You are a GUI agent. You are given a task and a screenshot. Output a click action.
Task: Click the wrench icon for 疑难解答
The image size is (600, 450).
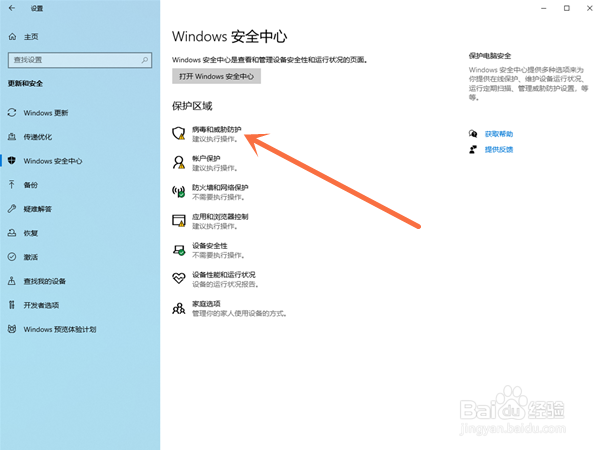pos(12,209)
